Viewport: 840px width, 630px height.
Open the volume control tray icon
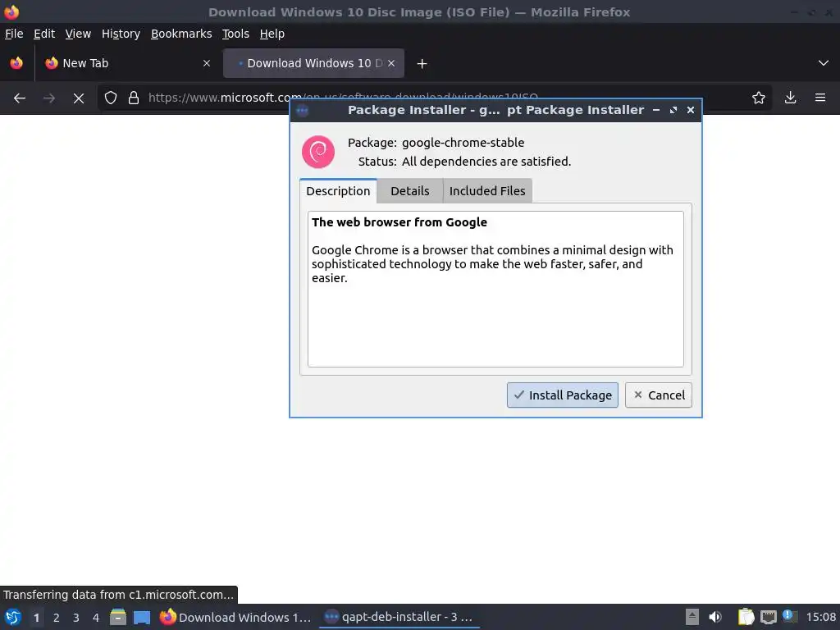tap(715, 617)
